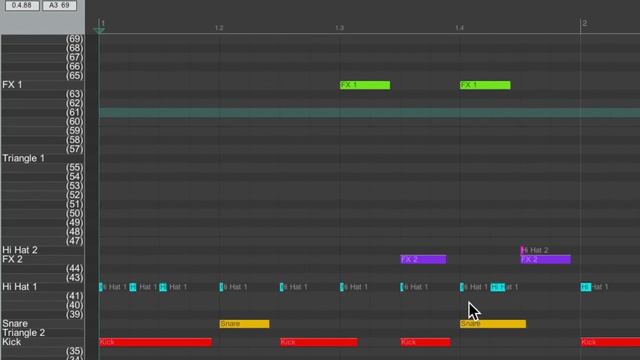Select the red Kick note at bar 1 start
Viewport: 640px width, 360px height.
pos(156,342)
